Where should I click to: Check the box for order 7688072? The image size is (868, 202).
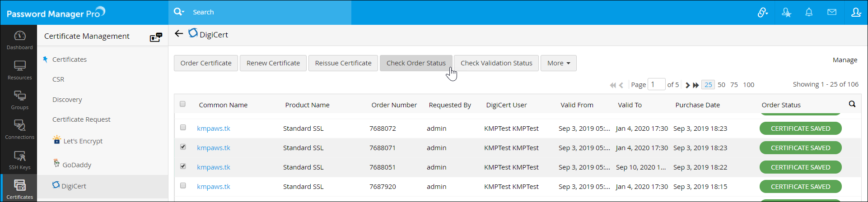pos(183,128)
